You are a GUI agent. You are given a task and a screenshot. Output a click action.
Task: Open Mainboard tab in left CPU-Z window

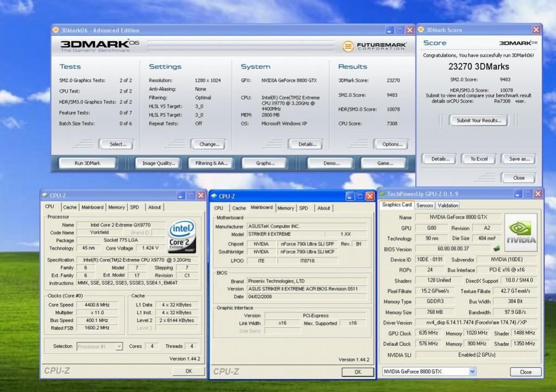pos(92,207)
